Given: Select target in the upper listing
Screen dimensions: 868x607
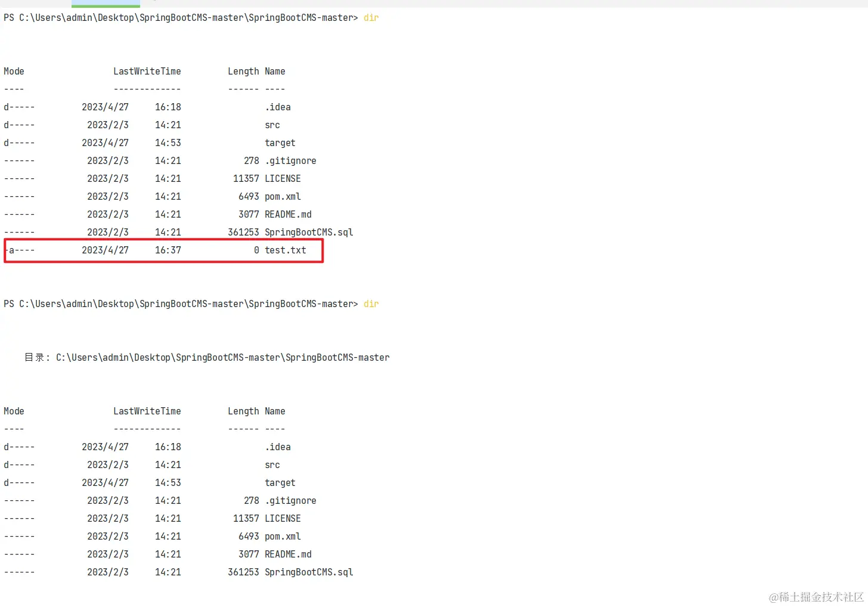Looking at the screenshot, I should coord(280,143).
